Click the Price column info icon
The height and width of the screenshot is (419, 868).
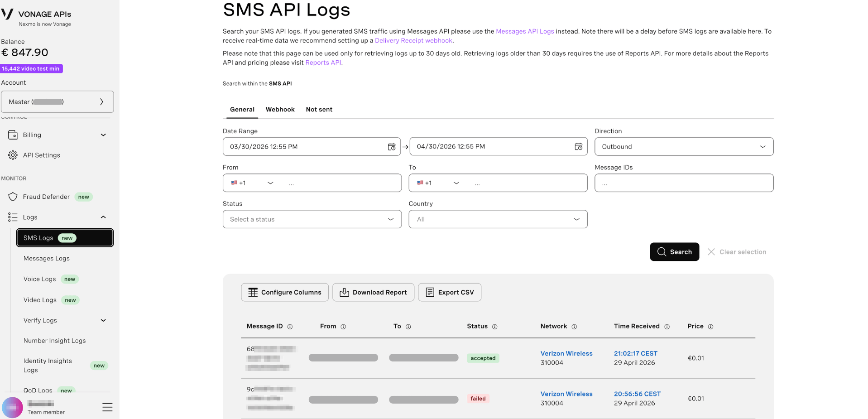710,327
